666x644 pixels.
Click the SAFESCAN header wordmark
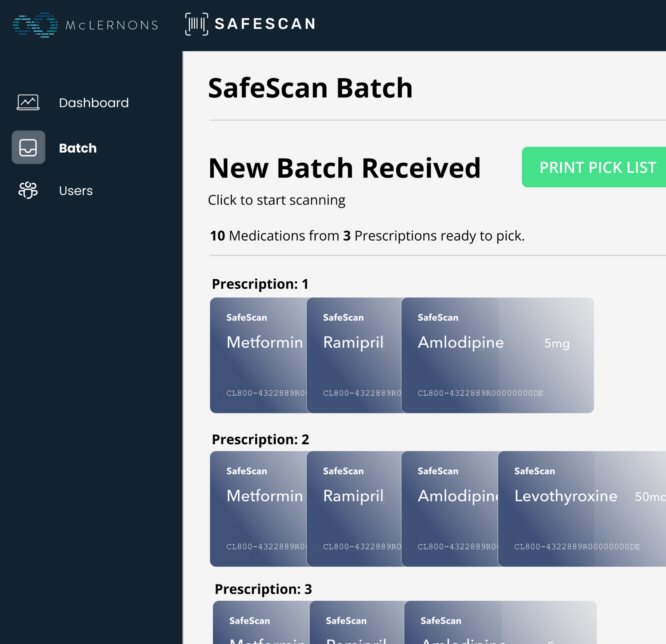point(265,24)
